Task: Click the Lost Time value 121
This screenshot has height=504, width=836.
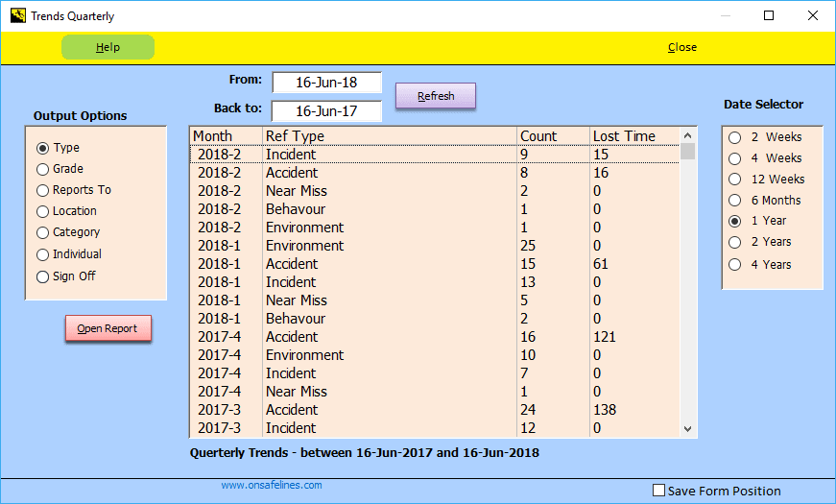Action: point(605,337)
